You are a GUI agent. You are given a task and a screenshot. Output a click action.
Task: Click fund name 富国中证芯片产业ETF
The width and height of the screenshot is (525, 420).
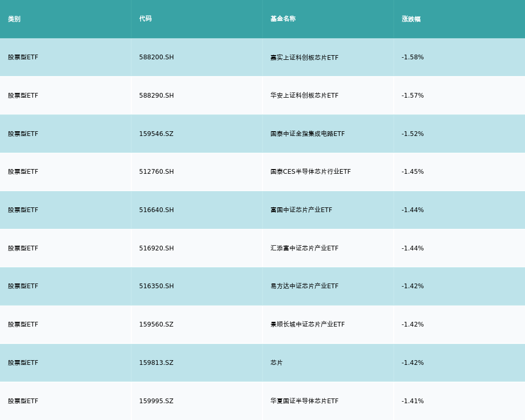click(301, 210)
